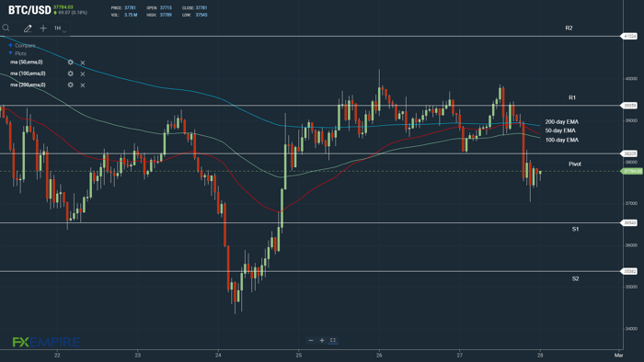Click the Pivot level label
The width and height of the screenshot is (644, 362).
pyautogui.click(x=575, y=164)
